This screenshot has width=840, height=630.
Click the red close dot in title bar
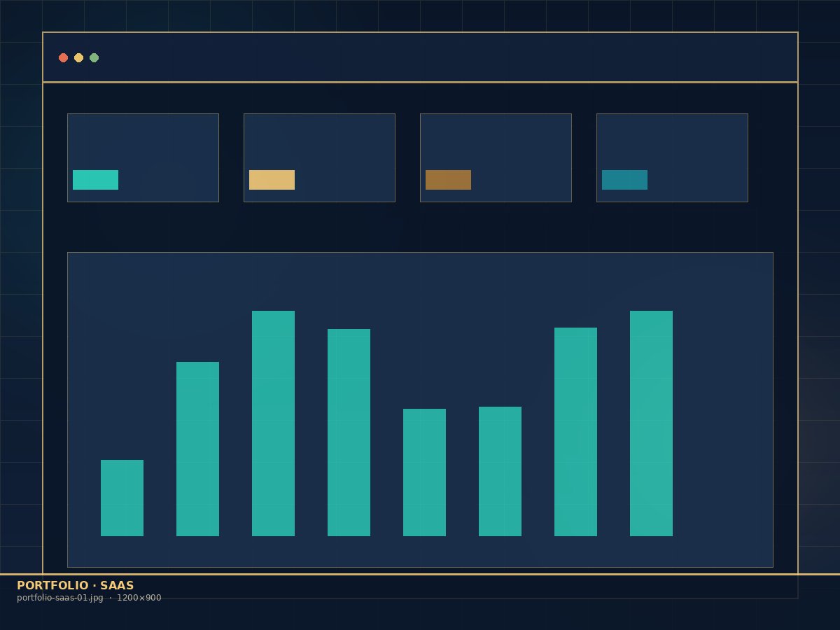63,57
